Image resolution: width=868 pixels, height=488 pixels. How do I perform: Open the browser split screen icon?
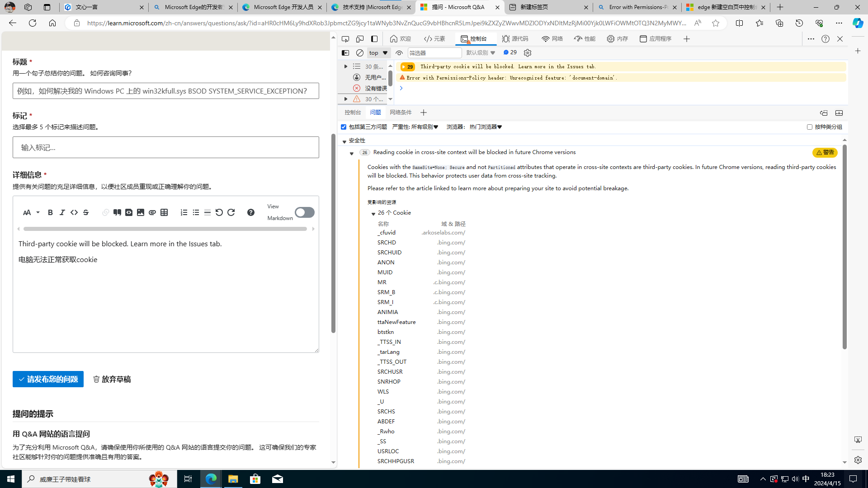pyautogui.click(x=740, y=23)
